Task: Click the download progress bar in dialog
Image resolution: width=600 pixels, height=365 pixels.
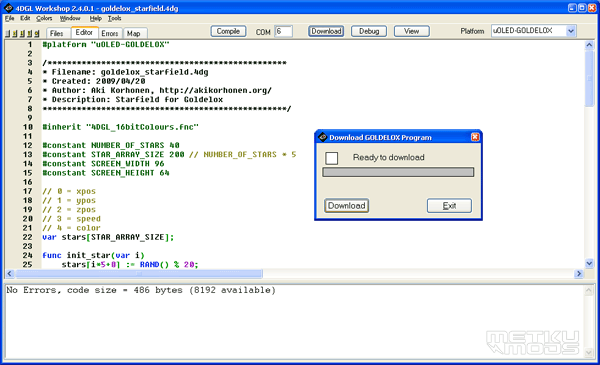Action: [x=398, y=172]
